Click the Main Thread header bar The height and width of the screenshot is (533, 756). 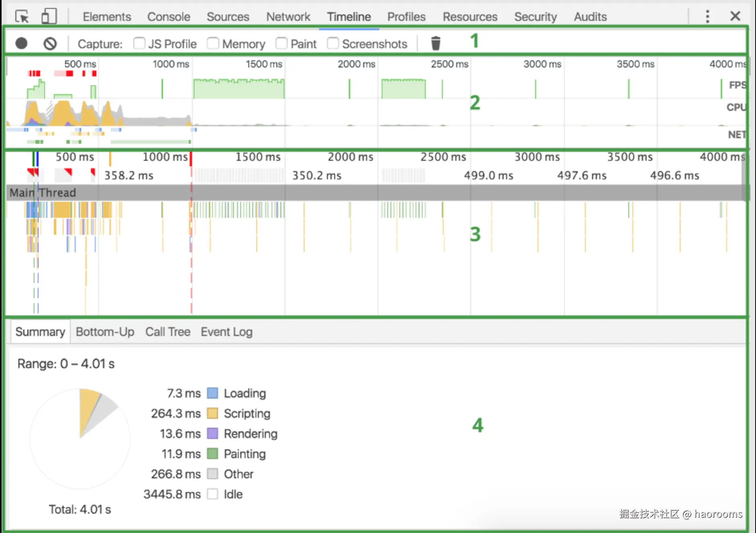tap(376, 193)
